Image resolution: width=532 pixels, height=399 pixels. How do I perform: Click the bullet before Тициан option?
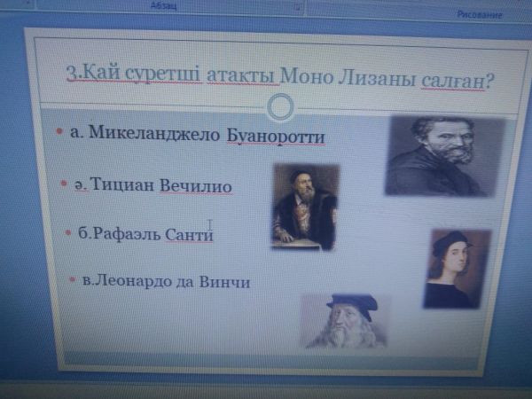pos(64,184)
